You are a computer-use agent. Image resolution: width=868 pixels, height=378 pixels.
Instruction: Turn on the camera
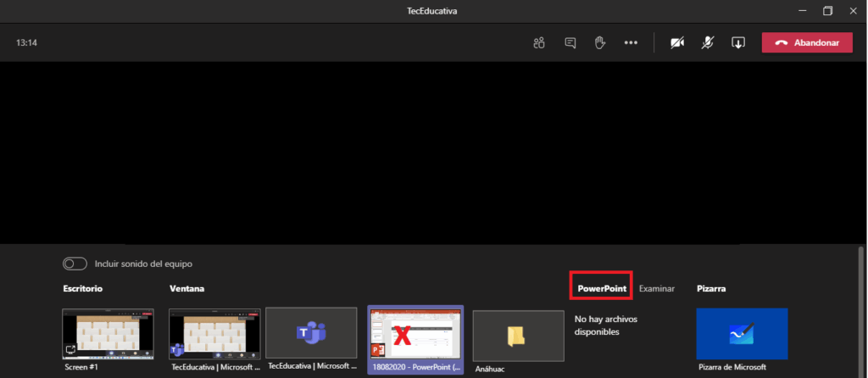[677, 43]
